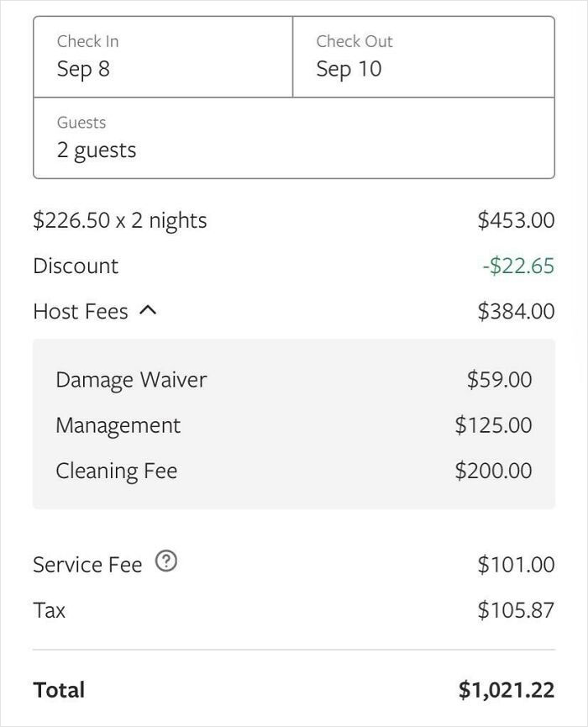The image size is (588, 727).
Task: Collapse the Host Fees chevron
Action: tap(148, 310)
